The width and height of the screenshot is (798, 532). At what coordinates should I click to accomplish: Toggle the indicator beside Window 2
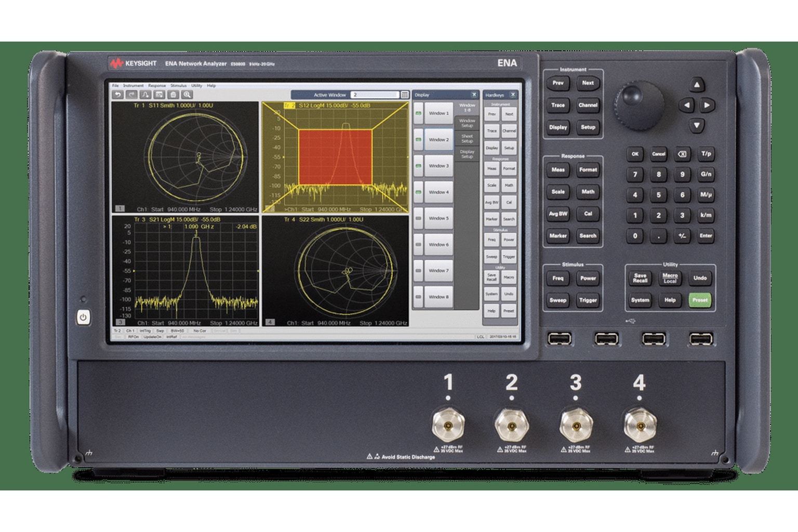coord(418,139)
